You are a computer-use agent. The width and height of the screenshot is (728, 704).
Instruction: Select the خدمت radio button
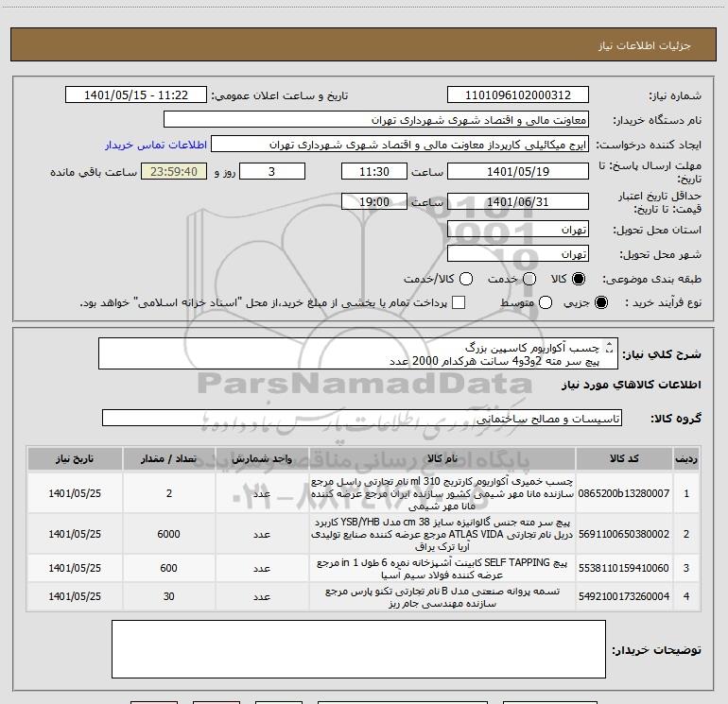[529, 279]
